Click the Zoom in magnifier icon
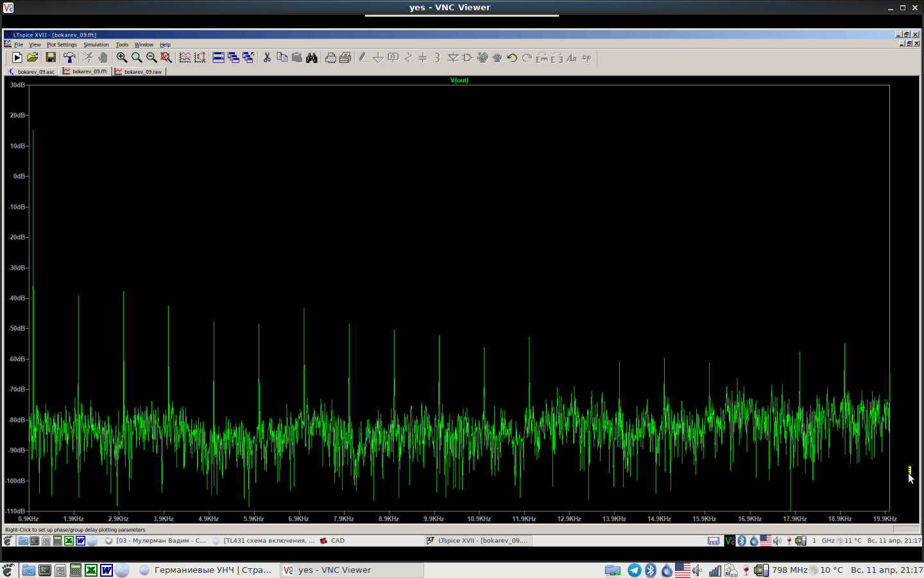Viewport: 924px width, 578px height. (x=121, y=58)
